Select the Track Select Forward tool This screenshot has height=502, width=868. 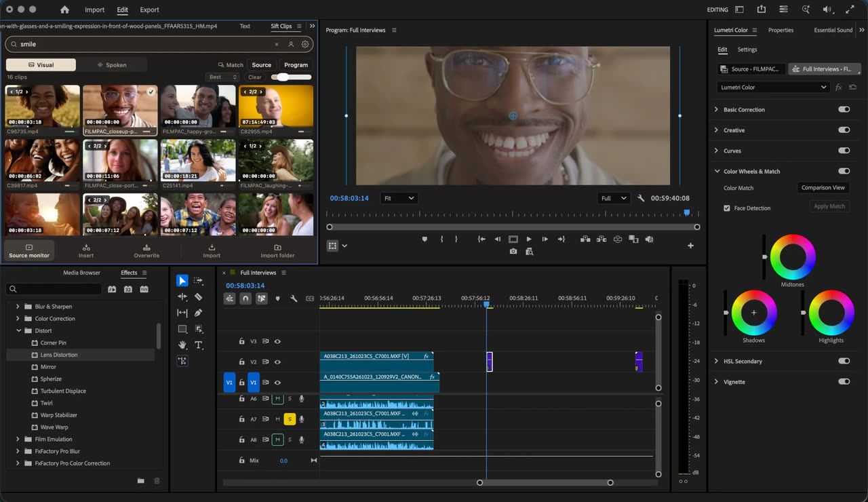pos(199,280)
